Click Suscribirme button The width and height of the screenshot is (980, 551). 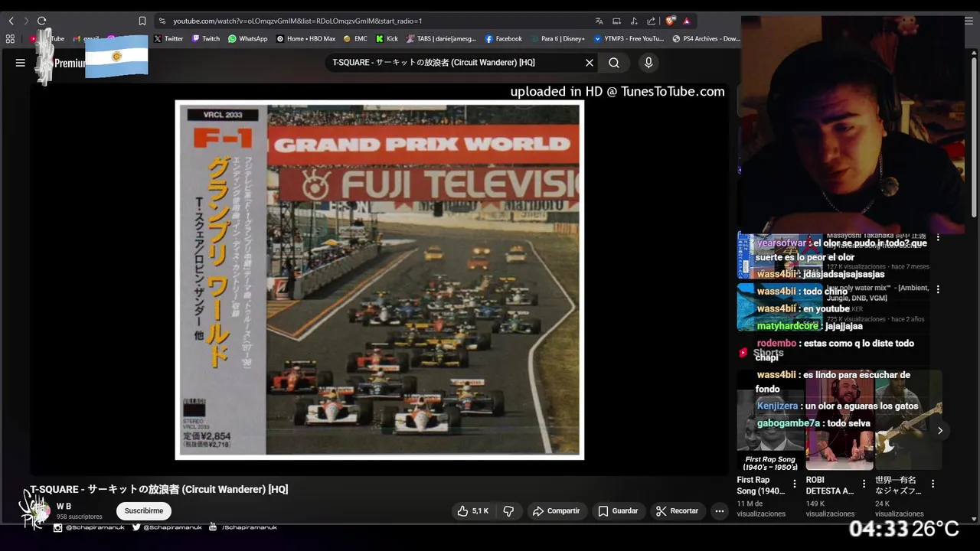(144, 510)
